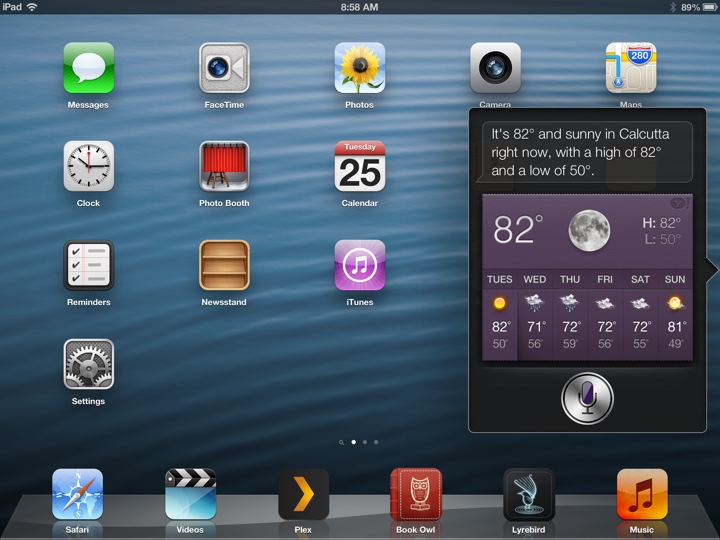The height and width of the screenshot is (540, 720).
Task: Tap the Wi-Fi icon in status bar
Action: [x=32, y=7]
